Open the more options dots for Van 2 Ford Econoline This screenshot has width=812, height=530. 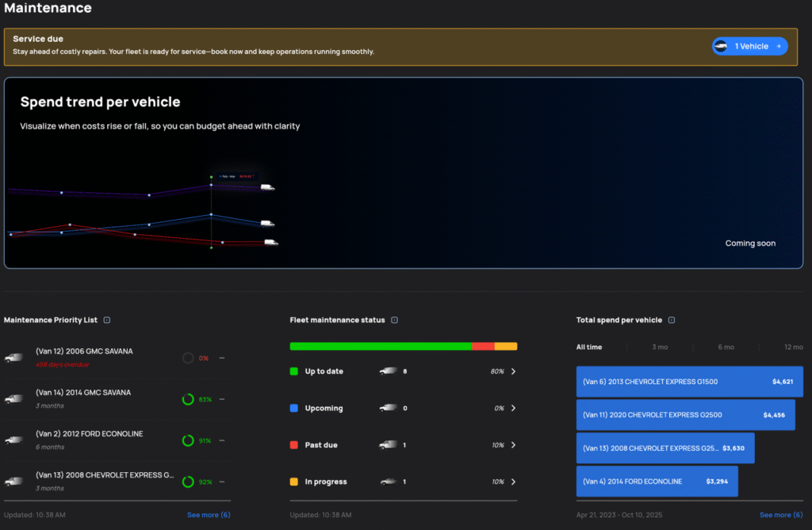point(222,440)
